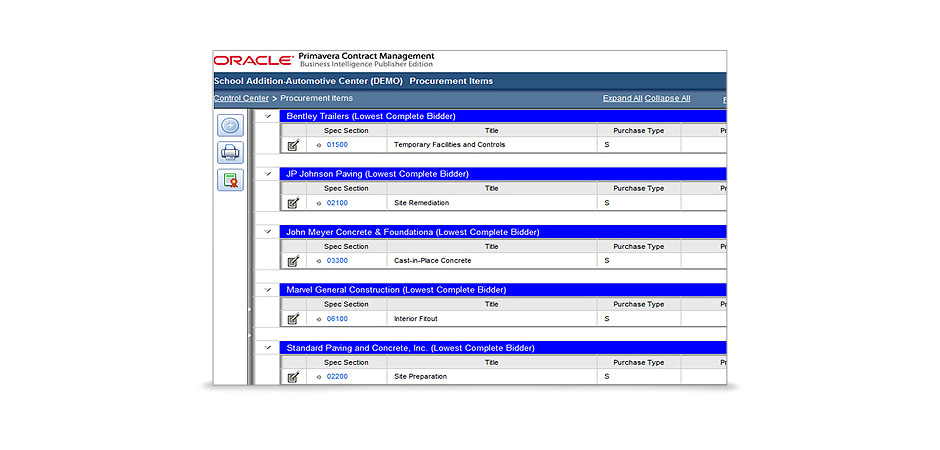The width and height of the screenshot is (940, 450).
Task: Click the print icon in left sidebar
Action: tap(231, 152)
